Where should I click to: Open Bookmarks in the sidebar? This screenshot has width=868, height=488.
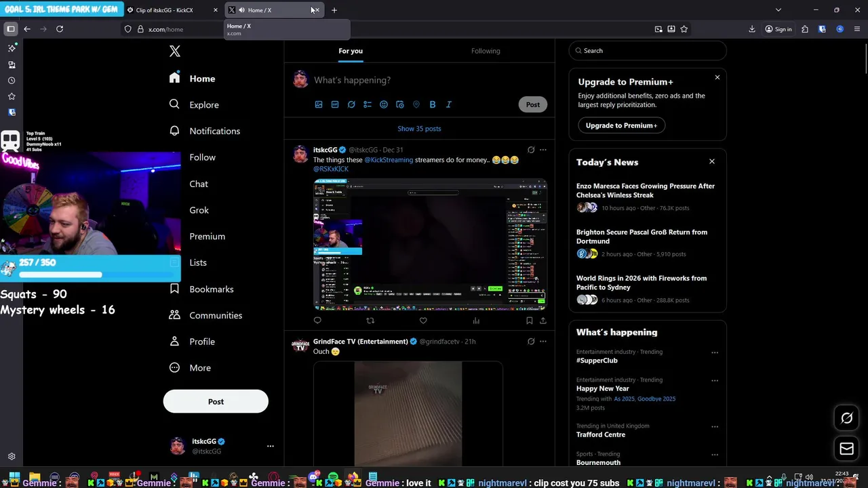pyautogui.click(x=201, y=289)
